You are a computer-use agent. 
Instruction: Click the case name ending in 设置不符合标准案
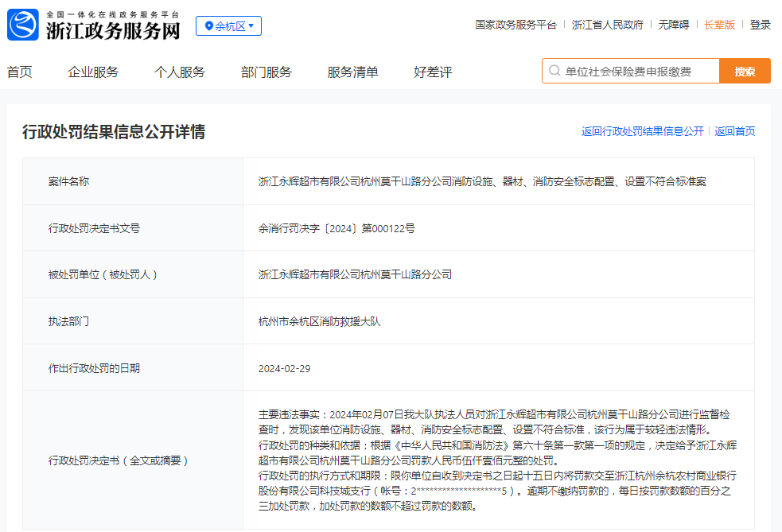[482, 181]
